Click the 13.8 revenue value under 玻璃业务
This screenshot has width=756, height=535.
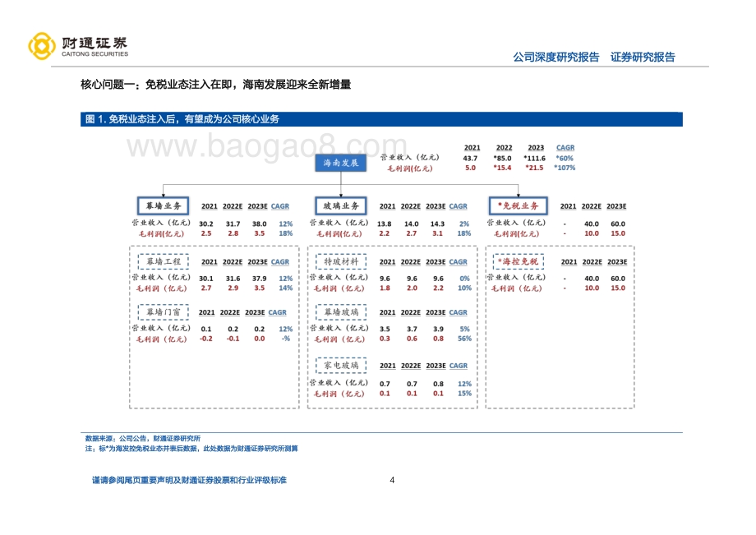pos(385,224)
